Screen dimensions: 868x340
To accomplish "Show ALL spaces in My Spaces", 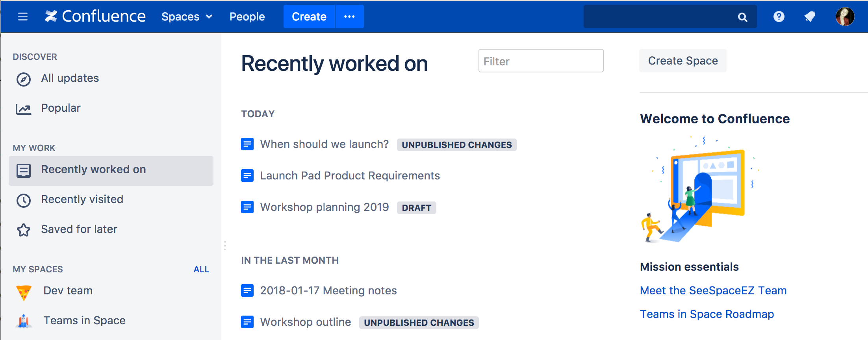I will 201,270.
